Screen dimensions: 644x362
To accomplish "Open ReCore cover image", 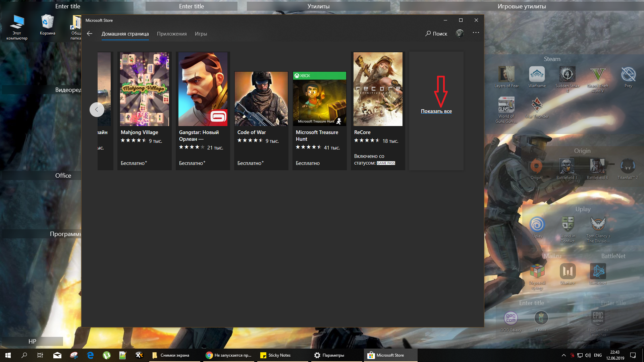I will coord(378,89).
